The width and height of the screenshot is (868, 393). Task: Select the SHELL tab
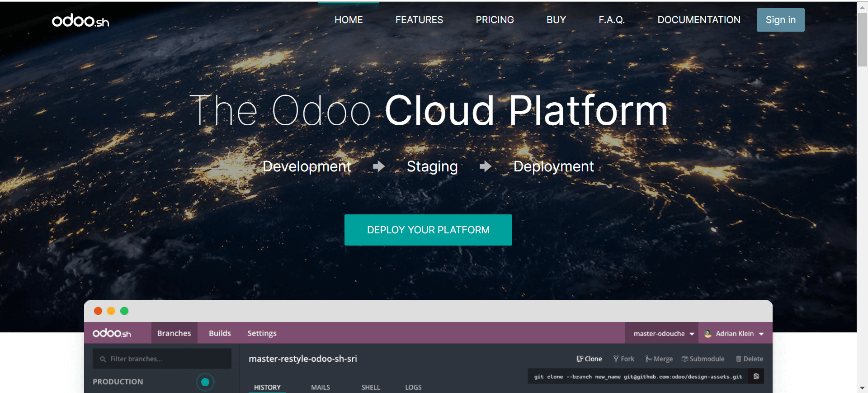[x=371, y=387]
